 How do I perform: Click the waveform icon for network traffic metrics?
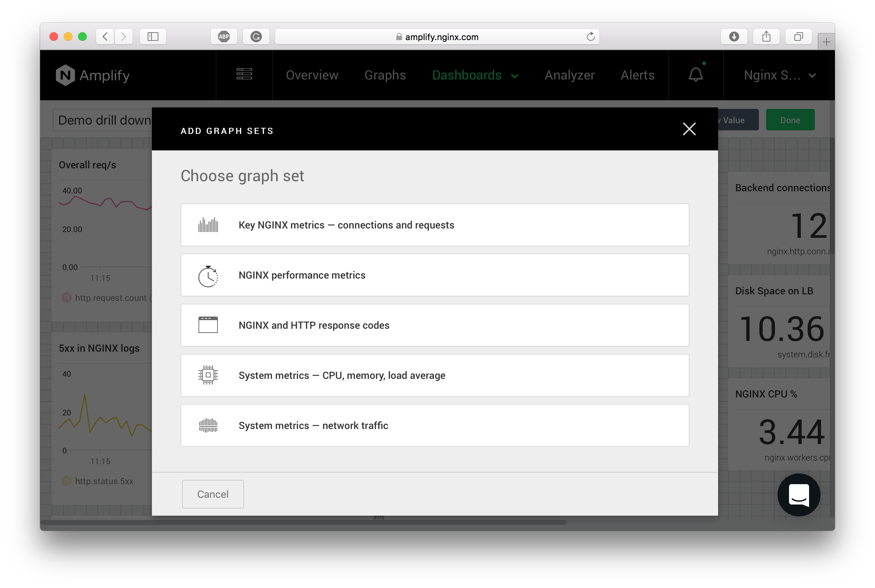pyautogui.click(x=208, y=425)
